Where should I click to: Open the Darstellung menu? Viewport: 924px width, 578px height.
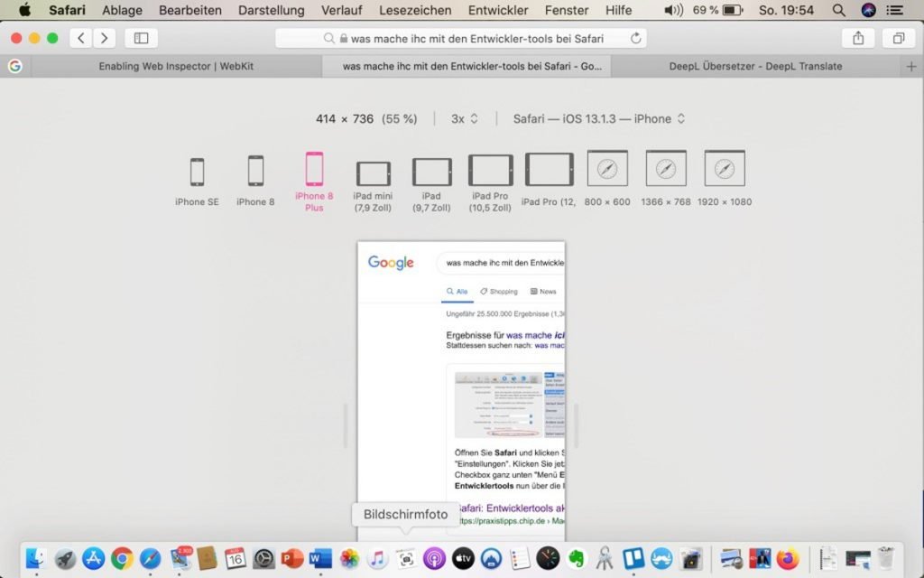[x=271, y=10]
